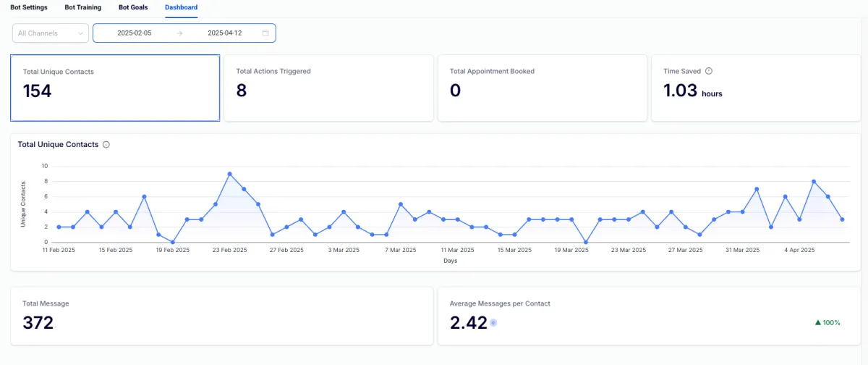
Task: Click the peak data point near 23 Feb
Action: 229,174
